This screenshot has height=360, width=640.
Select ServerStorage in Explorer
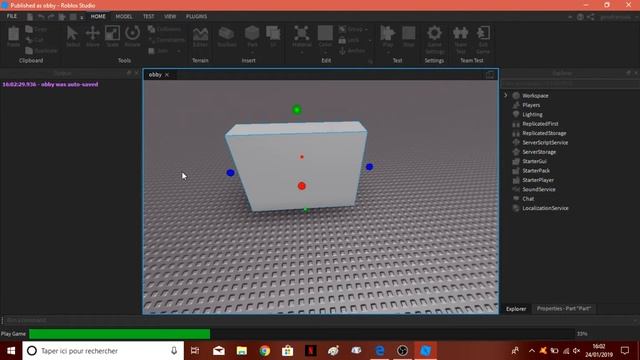click(539, 152)
